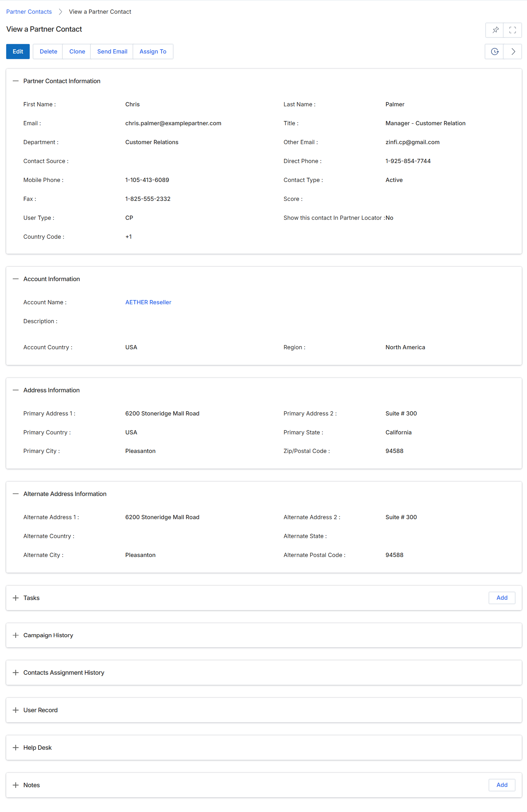The image size is (527, 812).
Task: Go to next record arrow
Action: coord(513,52)
